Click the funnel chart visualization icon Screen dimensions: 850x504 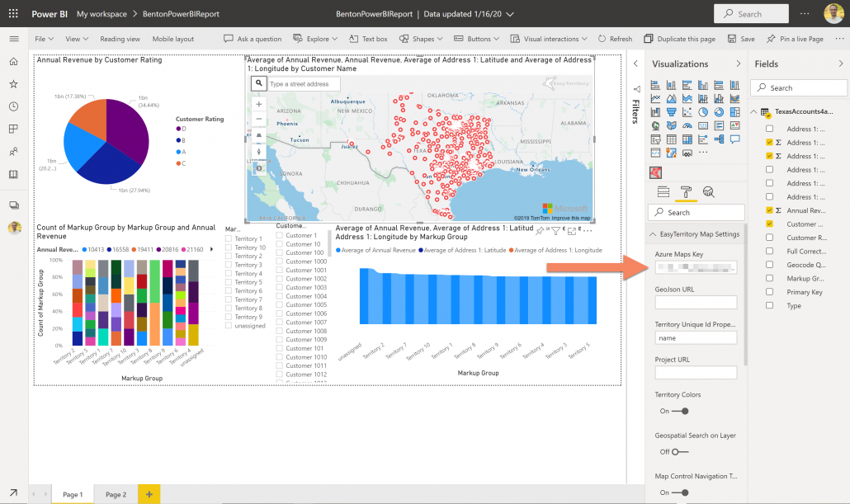coord(671,111)
